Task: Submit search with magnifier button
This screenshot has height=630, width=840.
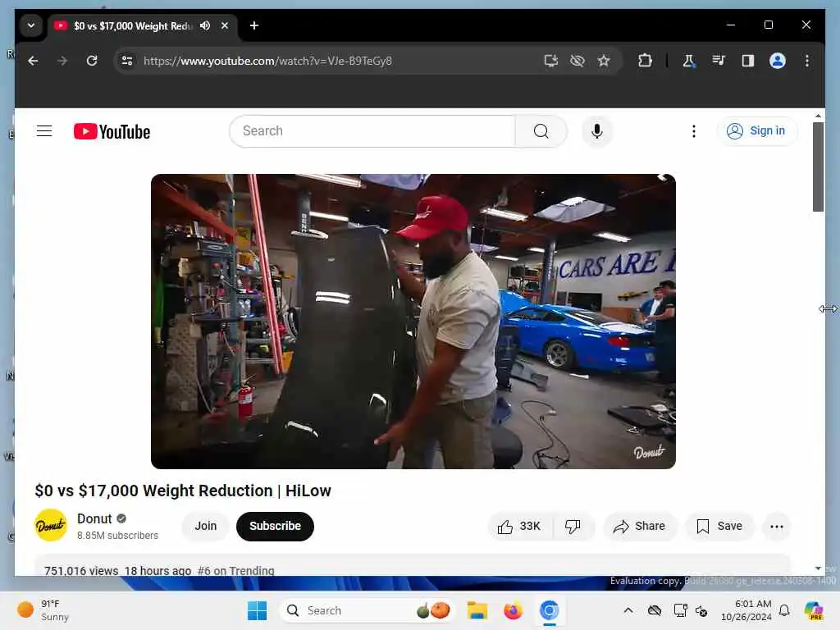Action: [541, 131]
